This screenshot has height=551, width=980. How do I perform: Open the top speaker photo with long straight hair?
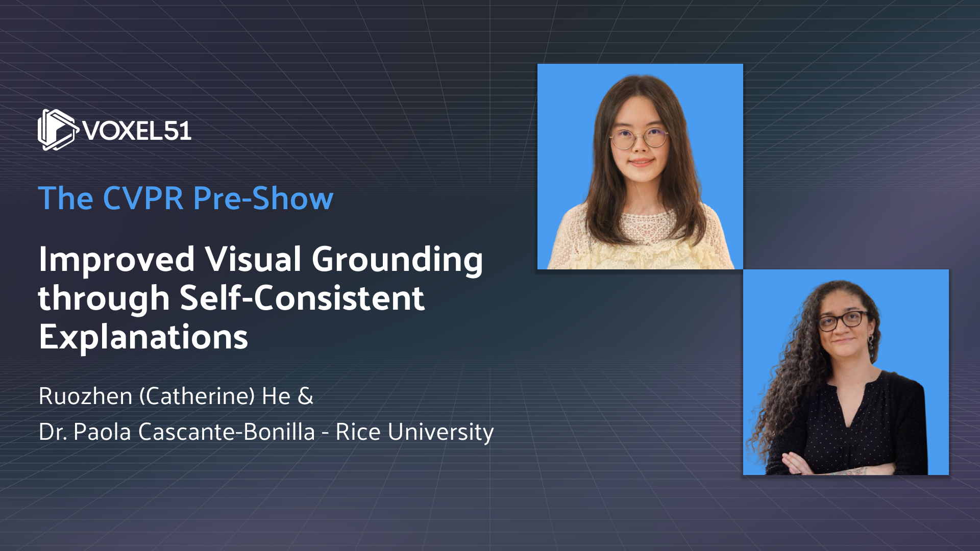pos(640,166)
